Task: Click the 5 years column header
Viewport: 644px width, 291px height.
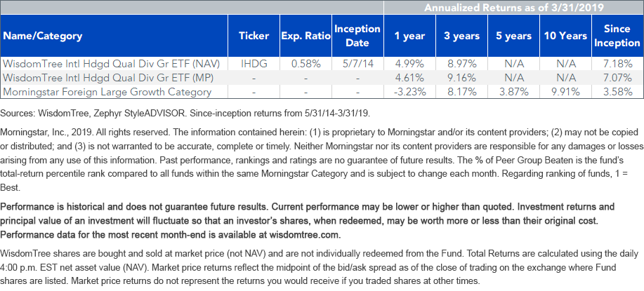Action: click(513, 36)
